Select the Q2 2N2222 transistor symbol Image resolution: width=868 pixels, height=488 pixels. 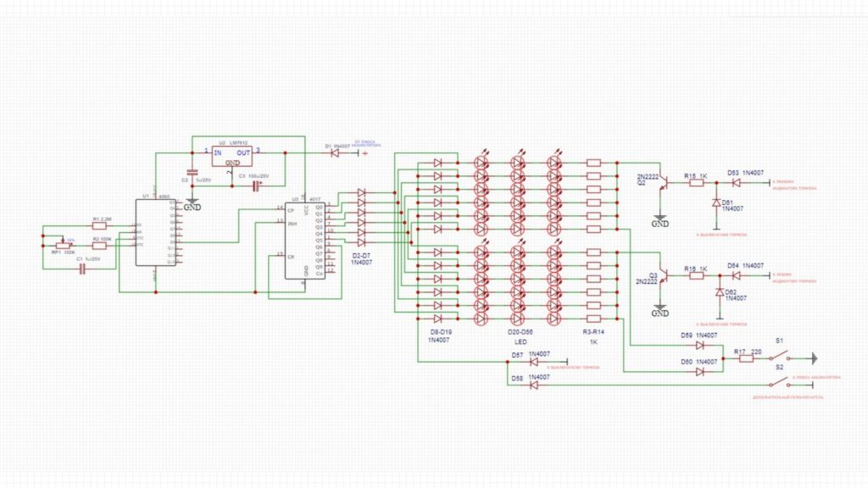tap(663, 183)
